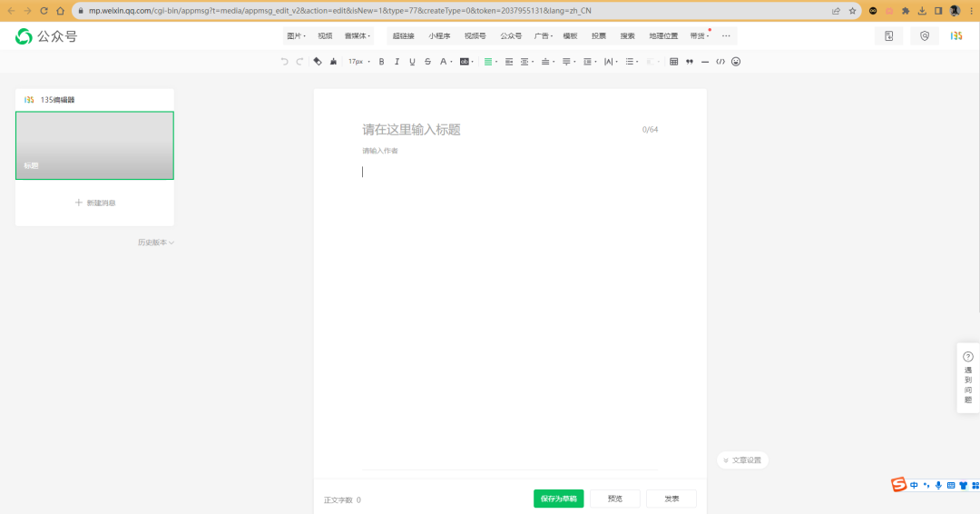Insert a blockquote with the quote icon
Viewport: 980px width, 514px height.
[690, 62]
